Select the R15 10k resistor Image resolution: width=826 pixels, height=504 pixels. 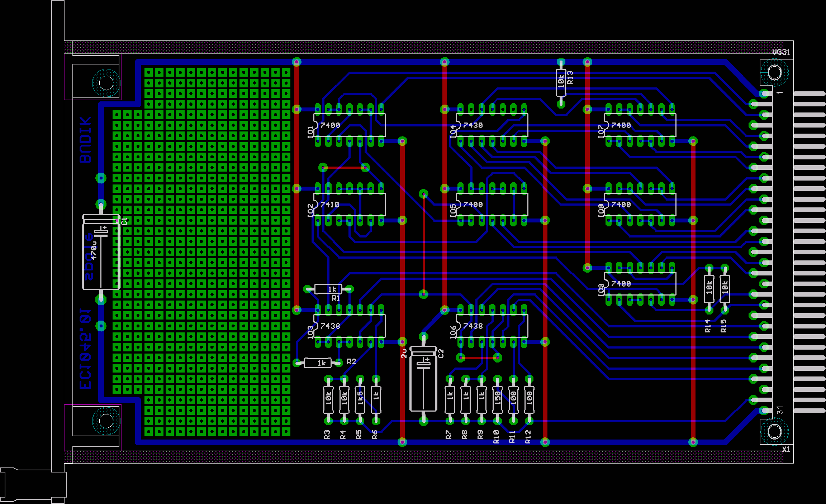coord(725,288)
